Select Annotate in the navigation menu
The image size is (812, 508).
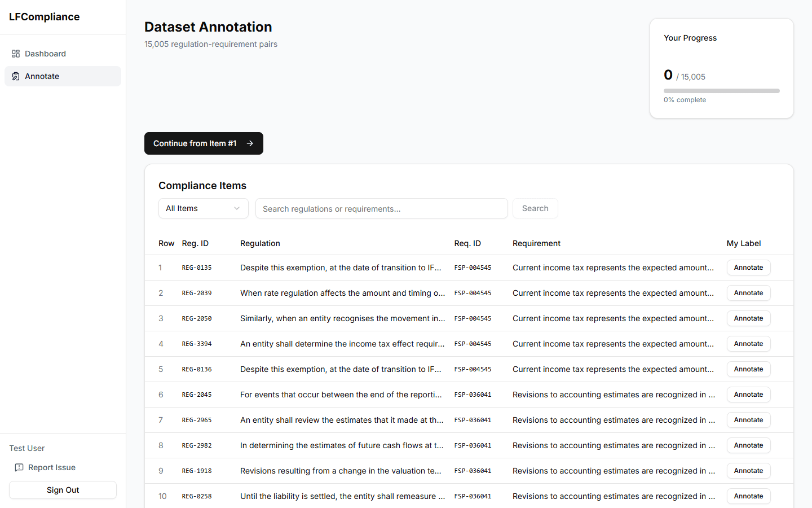click(x=42, y=76)
